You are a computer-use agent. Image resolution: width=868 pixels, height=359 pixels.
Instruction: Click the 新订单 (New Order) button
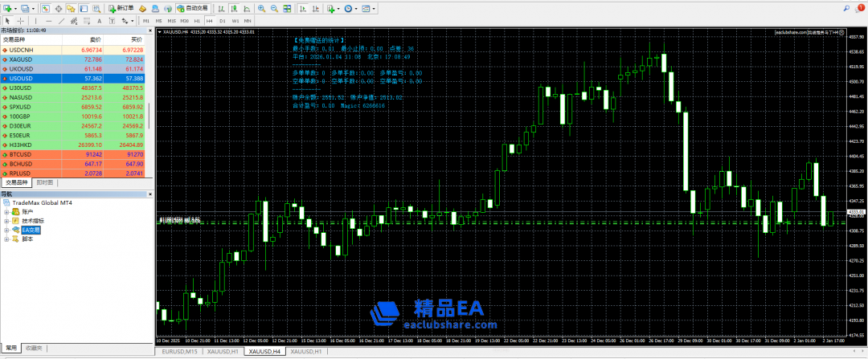[x=121, y=8]
